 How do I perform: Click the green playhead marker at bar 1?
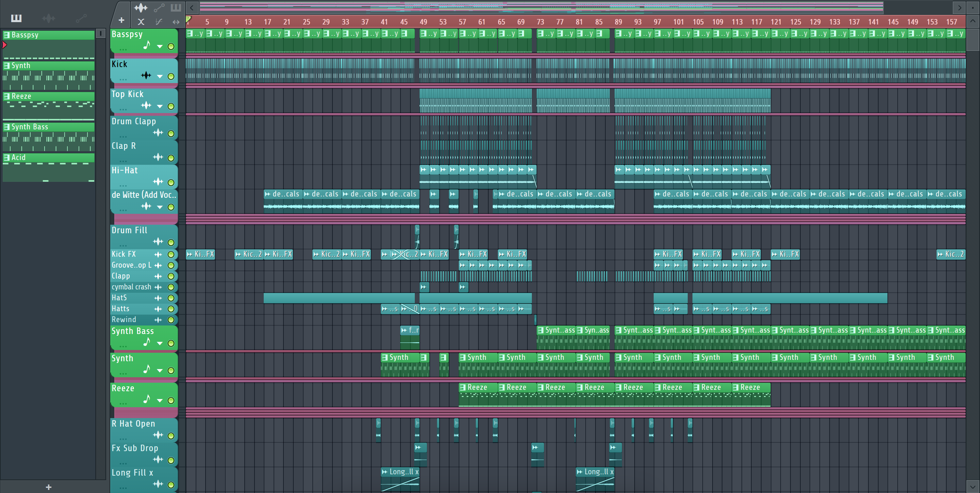[188, 19]
